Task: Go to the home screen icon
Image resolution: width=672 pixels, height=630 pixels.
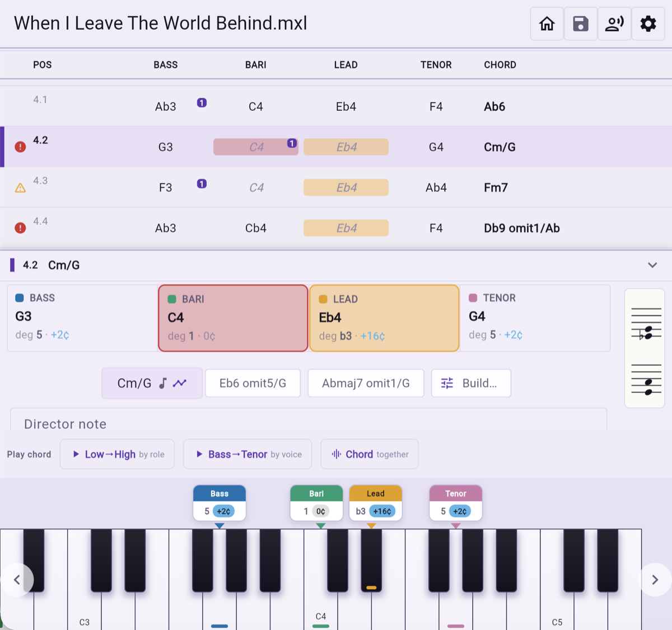Action: (547, 24)
